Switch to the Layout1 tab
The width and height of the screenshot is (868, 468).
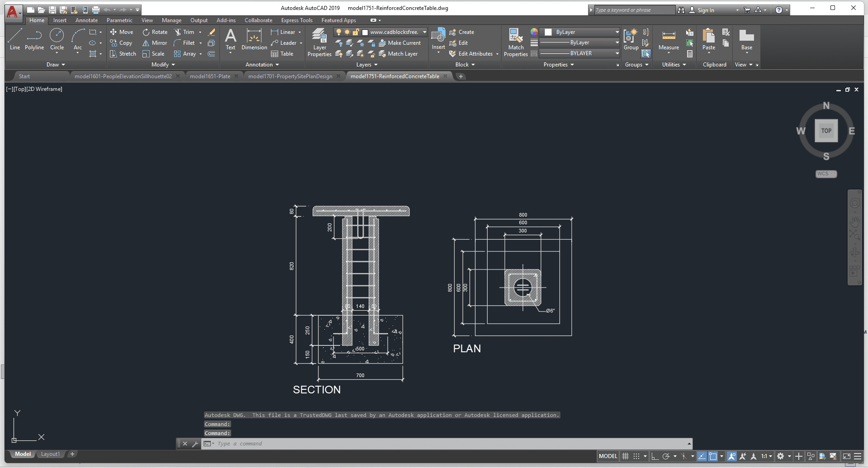50,454
